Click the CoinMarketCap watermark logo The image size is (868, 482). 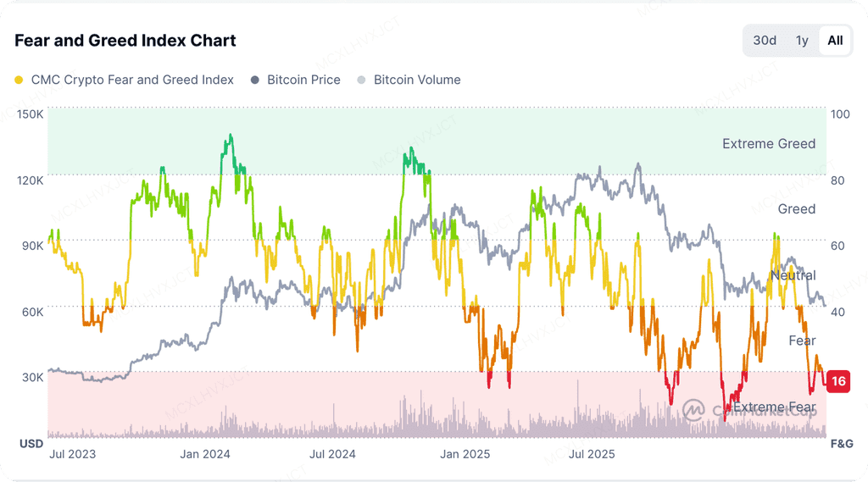(693, 410)
